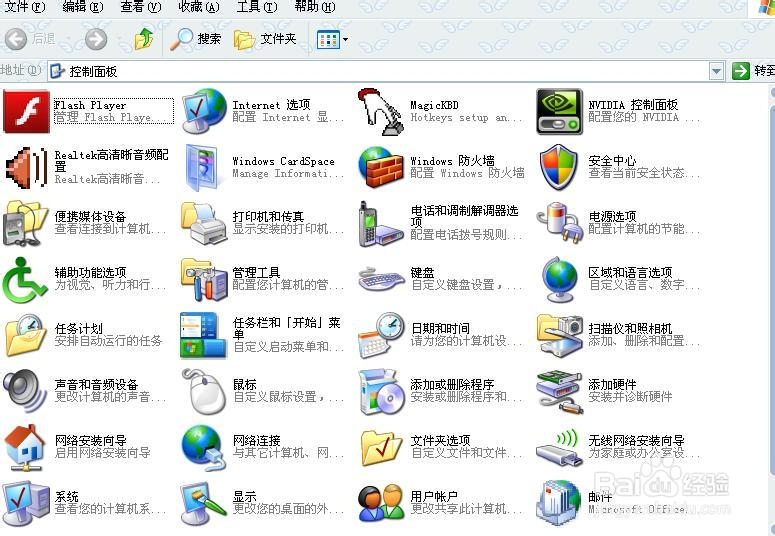Open 键盘 keyboard icon
The width and height of the screenshot is (775, 536).
tap(381, 280)
